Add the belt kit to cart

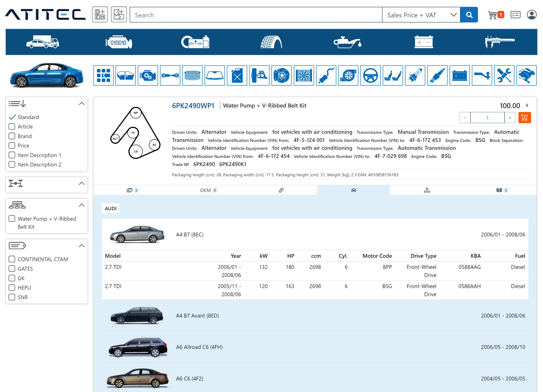click(x=524, y=118)
